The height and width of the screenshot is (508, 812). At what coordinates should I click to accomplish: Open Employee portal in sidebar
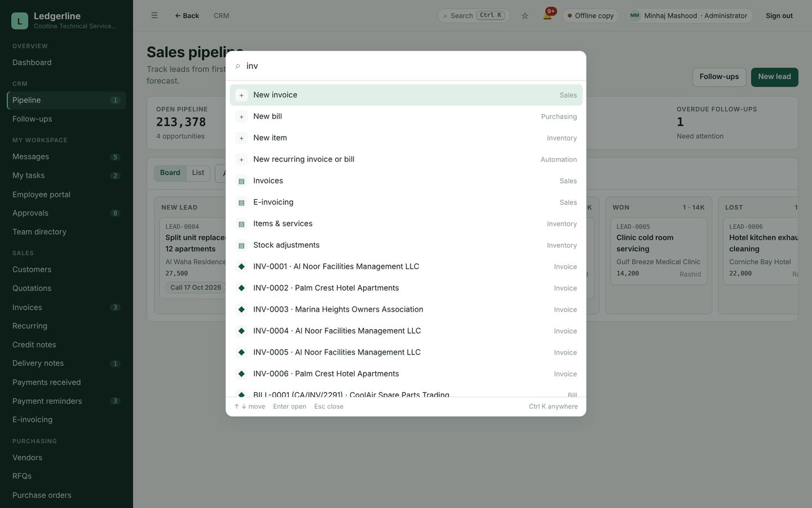click(x=67, y=195)
